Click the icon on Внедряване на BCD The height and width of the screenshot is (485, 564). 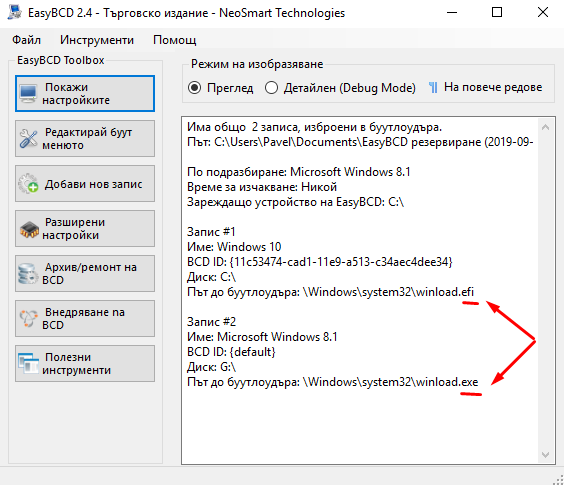point(28,318)
